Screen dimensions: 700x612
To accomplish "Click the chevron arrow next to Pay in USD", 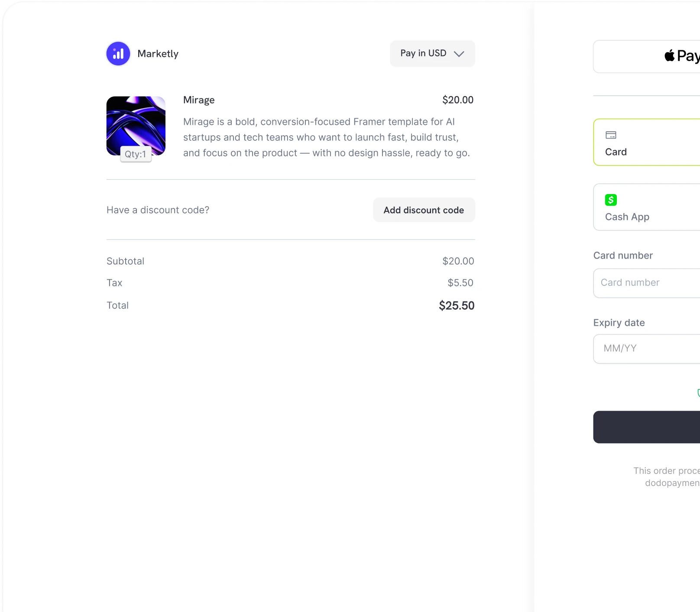I will 460,54.
